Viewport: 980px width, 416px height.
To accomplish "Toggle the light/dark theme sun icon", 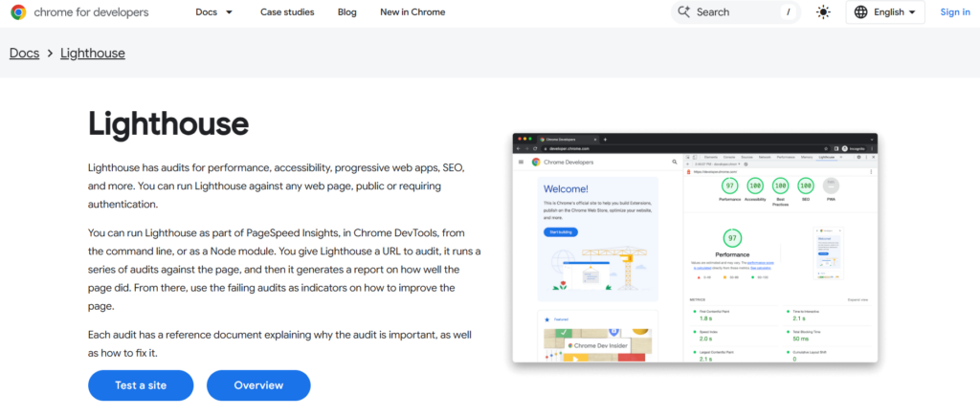I will [824, 11].
